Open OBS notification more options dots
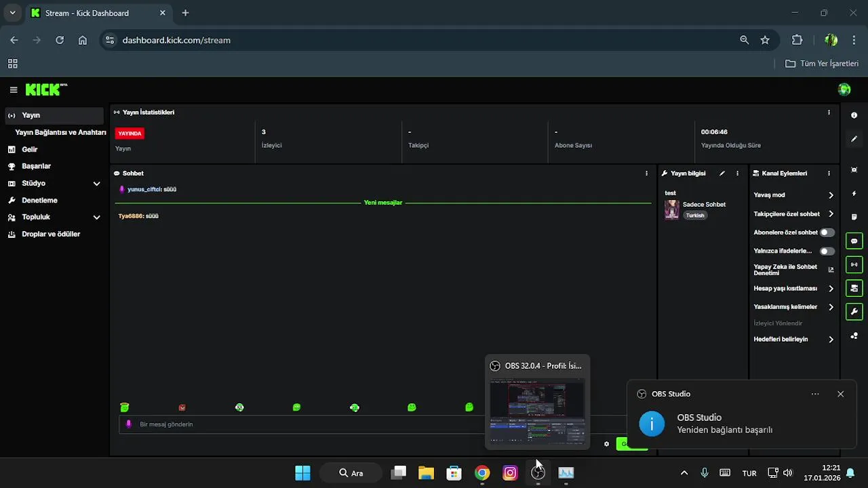Image resolution: width=868 pixels, height=488 pixels. pyautogui.click(x=815, y=394)
